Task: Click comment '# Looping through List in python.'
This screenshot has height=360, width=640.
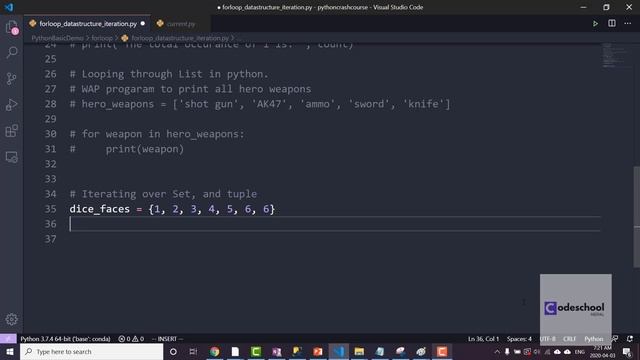Action: [169, 74]
